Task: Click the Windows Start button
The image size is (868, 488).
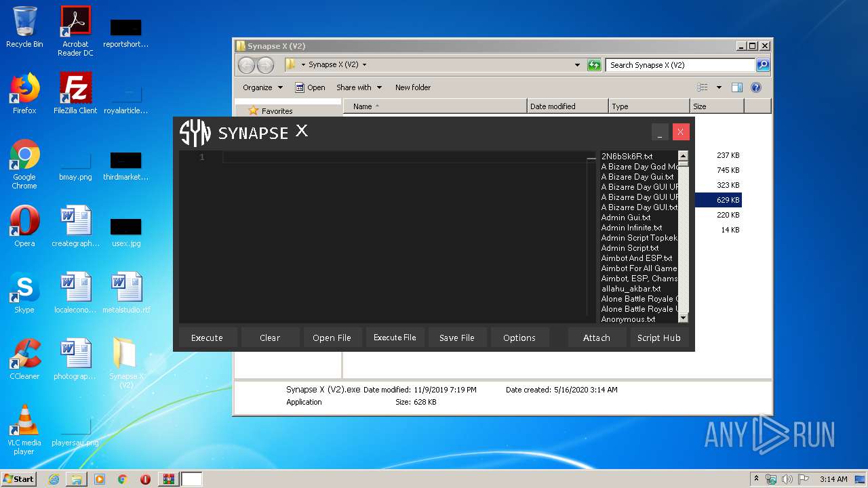Action: point(18,479)
